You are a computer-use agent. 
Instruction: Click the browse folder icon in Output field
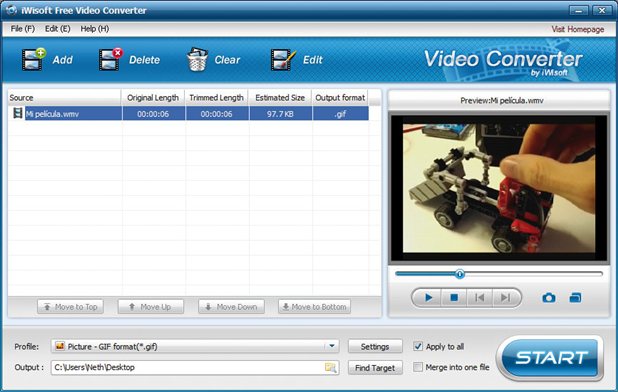click(331, 368)
